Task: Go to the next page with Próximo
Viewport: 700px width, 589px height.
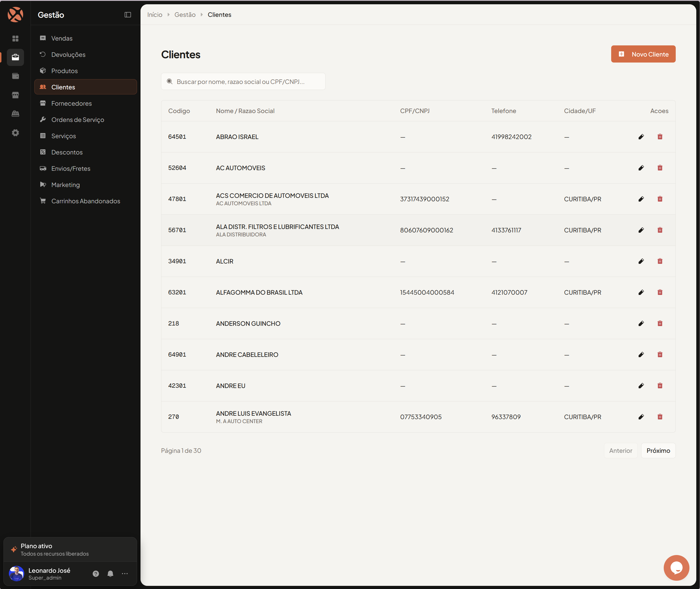Action: [658, 451]
